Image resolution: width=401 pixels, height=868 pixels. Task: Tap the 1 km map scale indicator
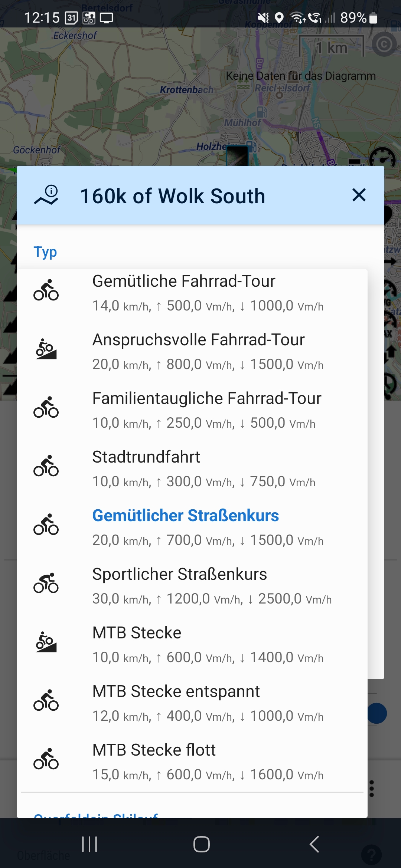(x=332, y=47)
